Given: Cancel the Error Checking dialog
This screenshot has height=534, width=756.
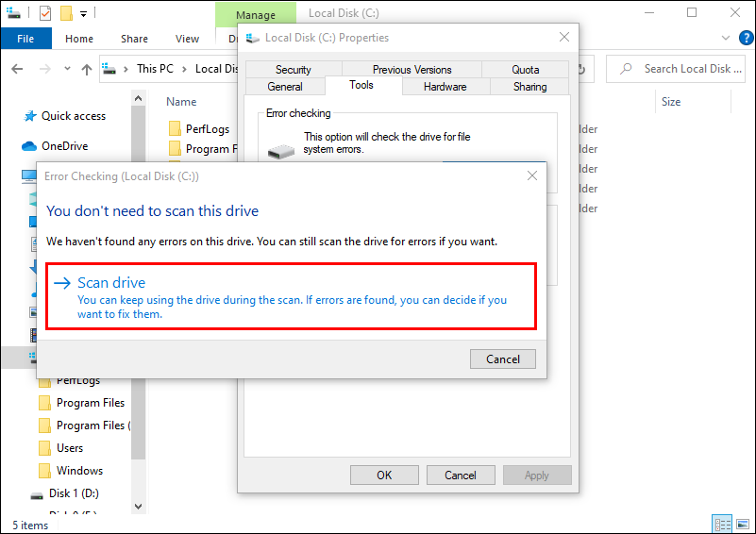Looking at the screenshot, I should (502, 359).
